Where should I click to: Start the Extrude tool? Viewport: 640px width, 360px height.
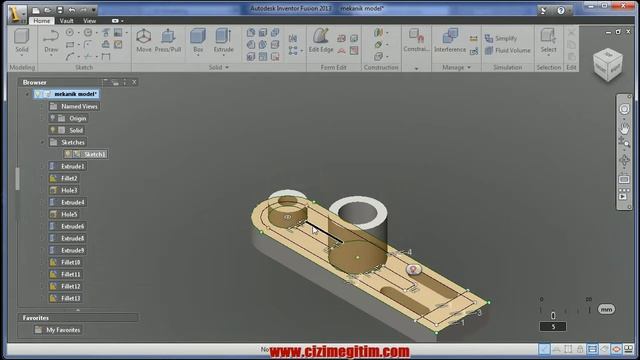tap(223, 41)
